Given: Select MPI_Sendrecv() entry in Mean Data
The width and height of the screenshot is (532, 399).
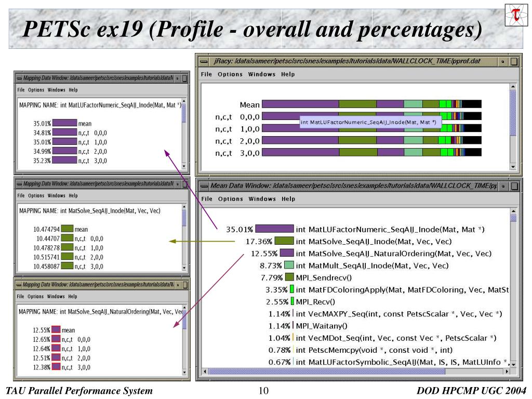Looking at the screenshot, I should click(324, 277).
